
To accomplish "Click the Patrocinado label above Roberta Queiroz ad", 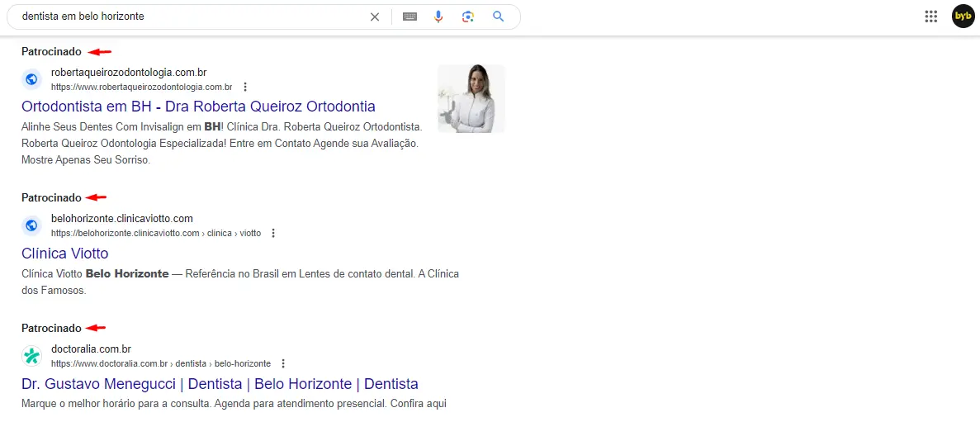I will [51, 51].
